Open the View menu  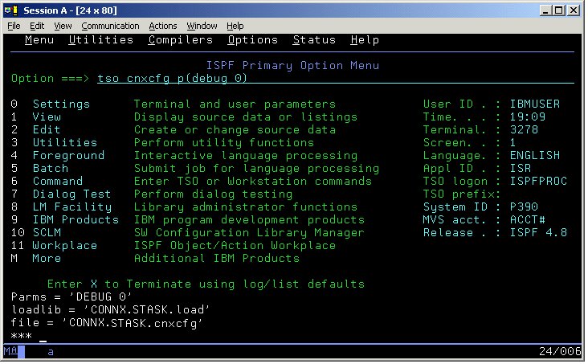tap(63, 26)
